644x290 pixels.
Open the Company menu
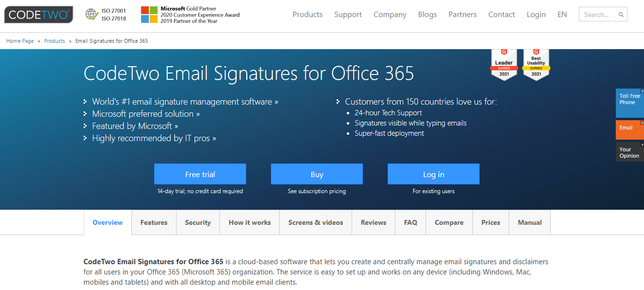coord(390,15)
